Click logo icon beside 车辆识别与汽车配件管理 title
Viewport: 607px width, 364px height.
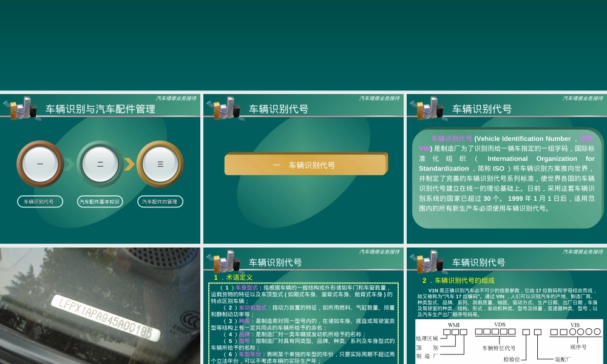pyautogui.click(x=22, y=109)
